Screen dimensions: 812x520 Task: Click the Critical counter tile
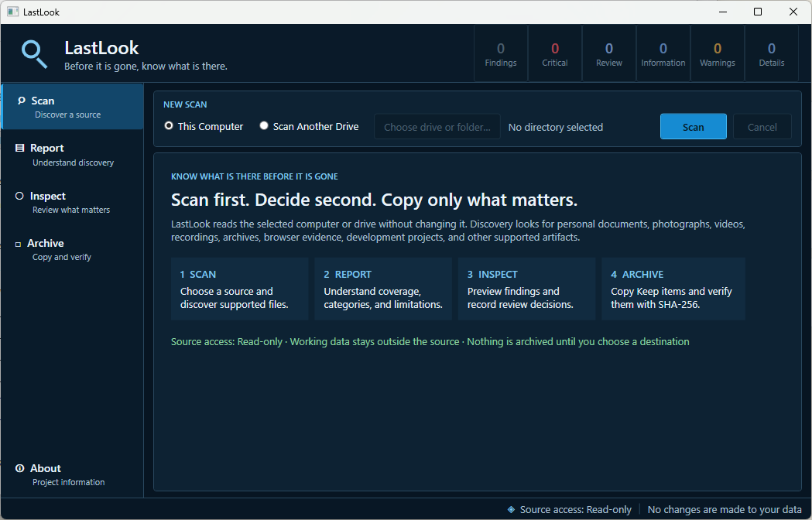click(x=555, y=54)
